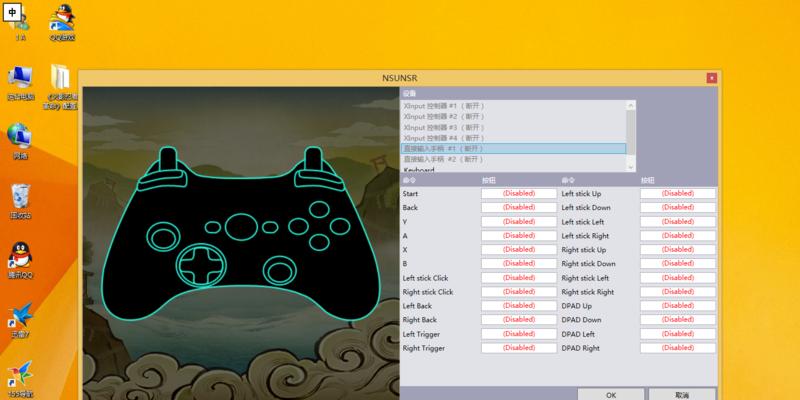Screen dimensions: 800x400
Task: Click the Left stick Click binding field
Action: (x=519, y=278)
